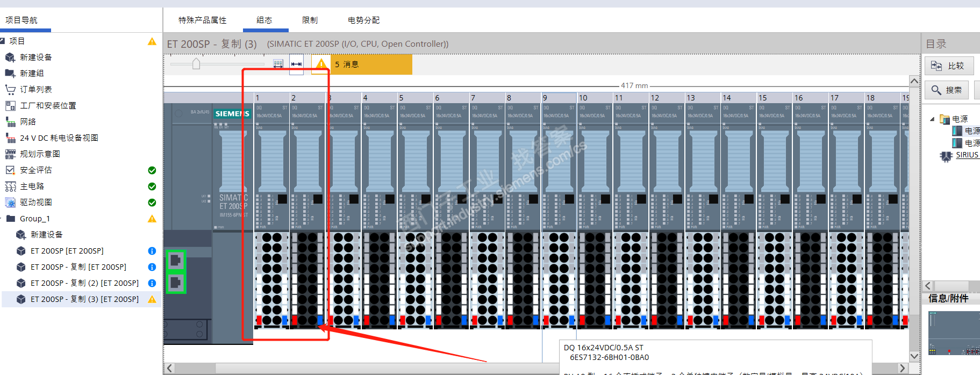Click horizontal scrollbar right arrow
The width and height of the screenshot is (980, 375).
903,368
